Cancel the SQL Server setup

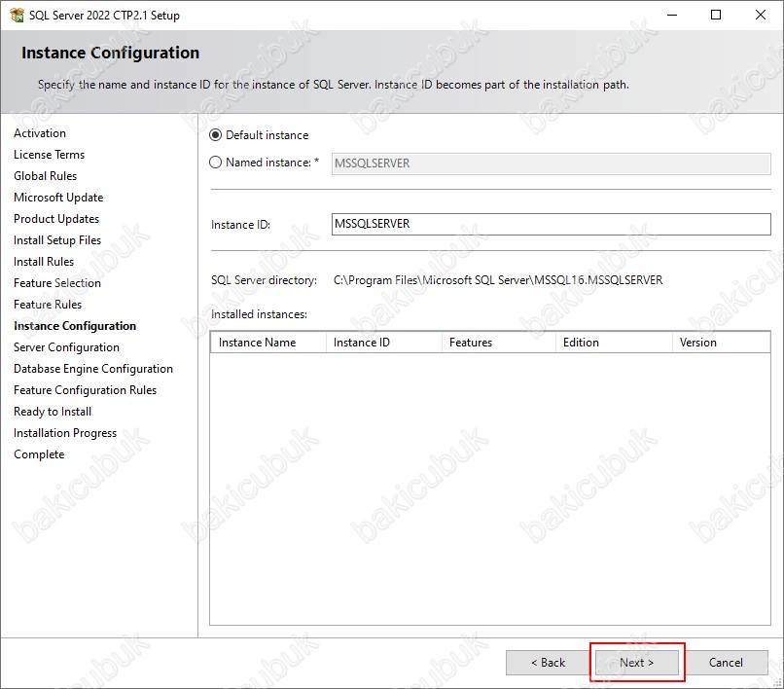click(726, 663)
